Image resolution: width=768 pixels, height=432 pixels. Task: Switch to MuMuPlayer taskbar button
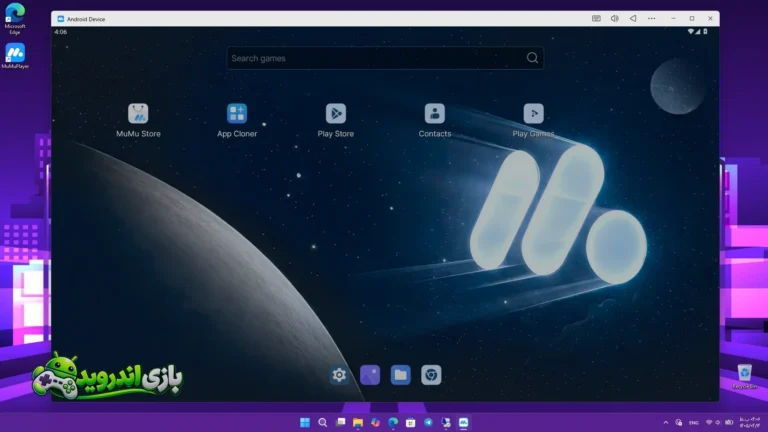(463, 422)
